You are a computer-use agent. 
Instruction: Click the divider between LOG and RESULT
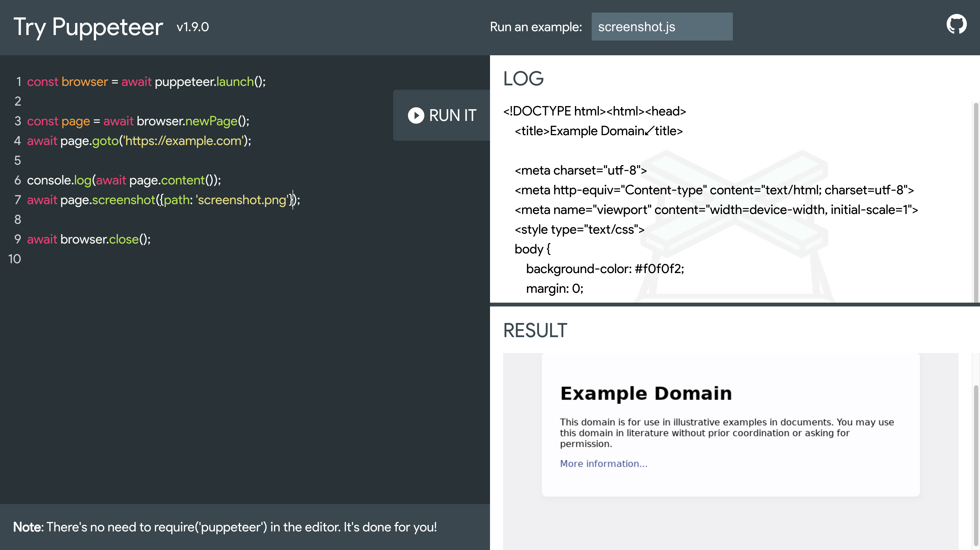[734, 305]
